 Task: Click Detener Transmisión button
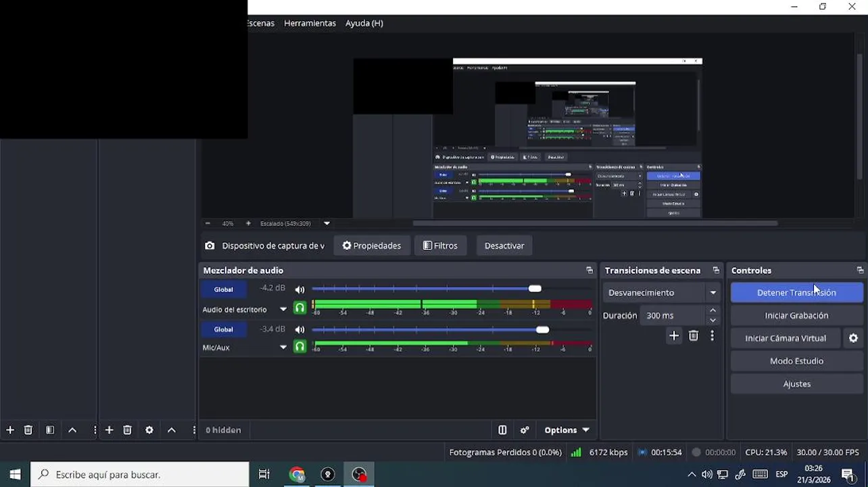797,293
